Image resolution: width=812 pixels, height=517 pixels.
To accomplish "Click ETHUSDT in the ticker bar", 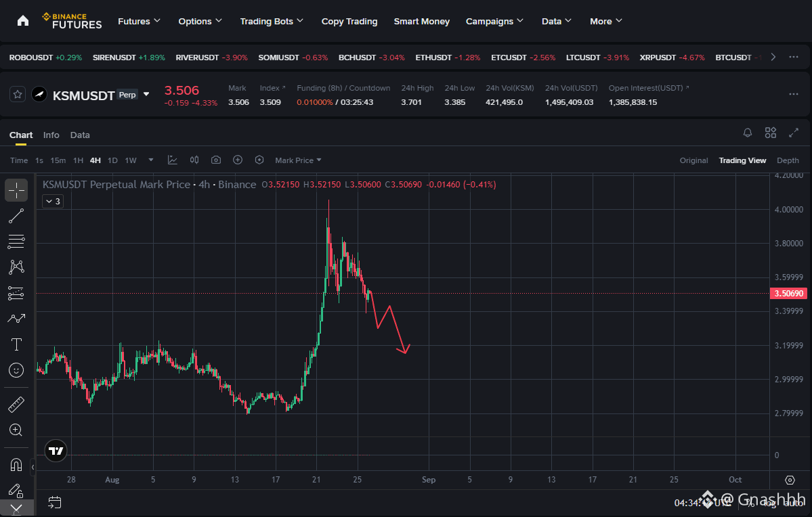I will pos(448,58).
